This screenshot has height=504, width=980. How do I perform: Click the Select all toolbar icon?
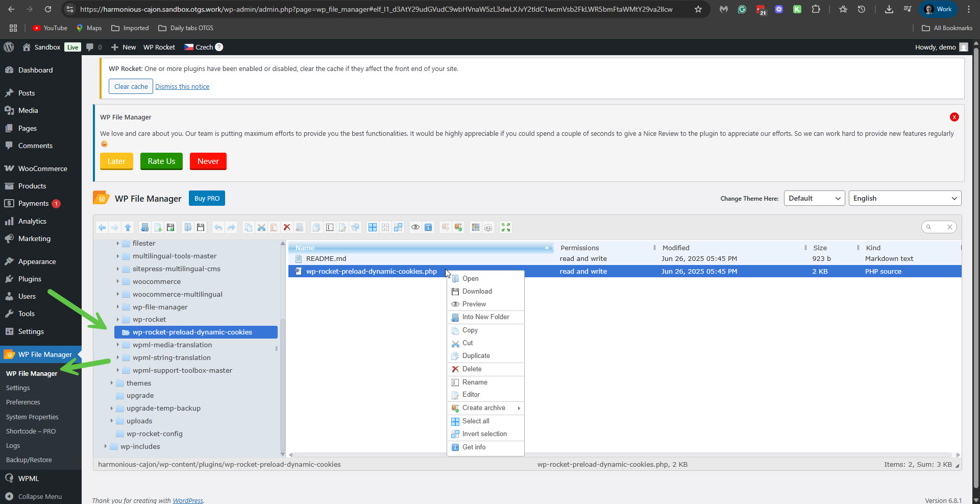click(x=373, y=227)
